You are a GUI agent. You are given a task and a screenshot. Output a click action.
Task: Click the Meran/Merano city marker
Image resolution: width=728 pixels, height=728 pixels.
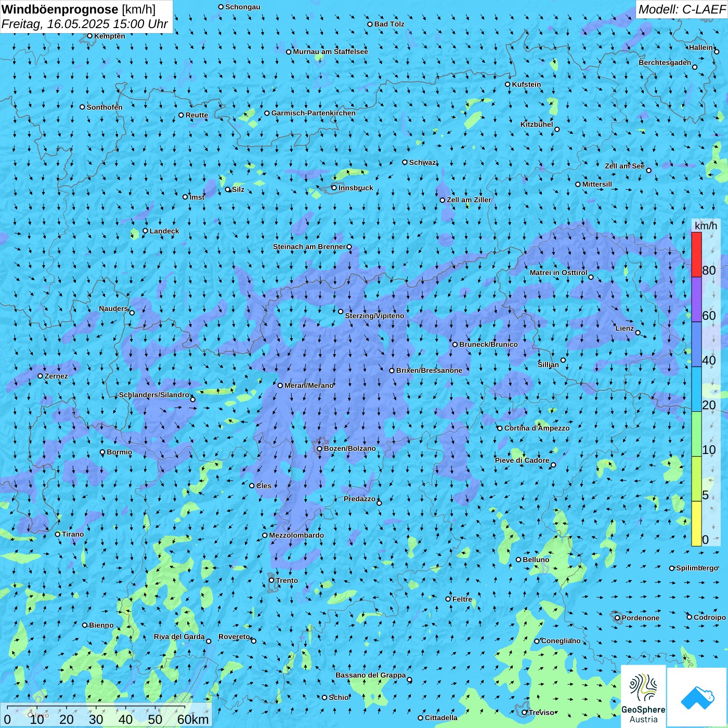point(280,385)
